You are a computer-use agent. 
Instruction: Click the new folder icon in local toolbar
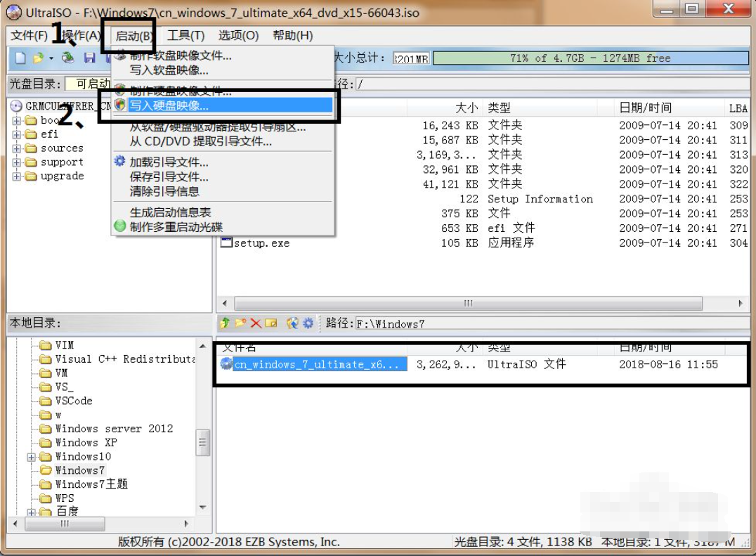(240, 323)
